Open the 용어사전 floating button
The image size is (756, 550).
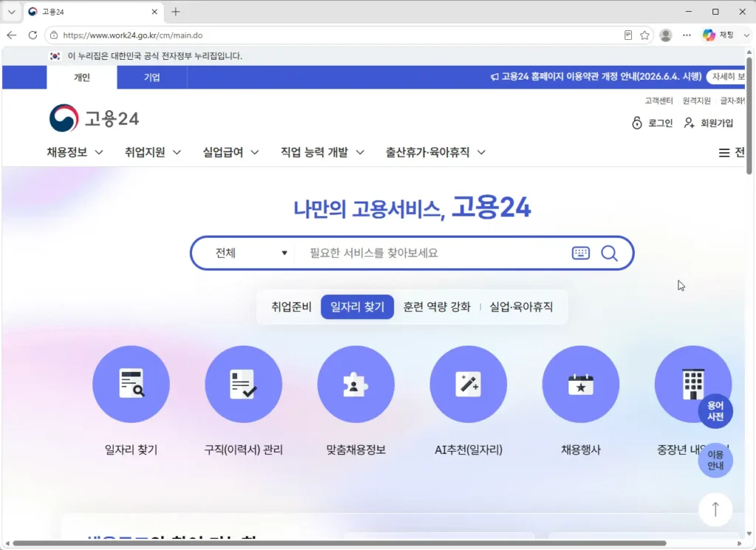715,410
